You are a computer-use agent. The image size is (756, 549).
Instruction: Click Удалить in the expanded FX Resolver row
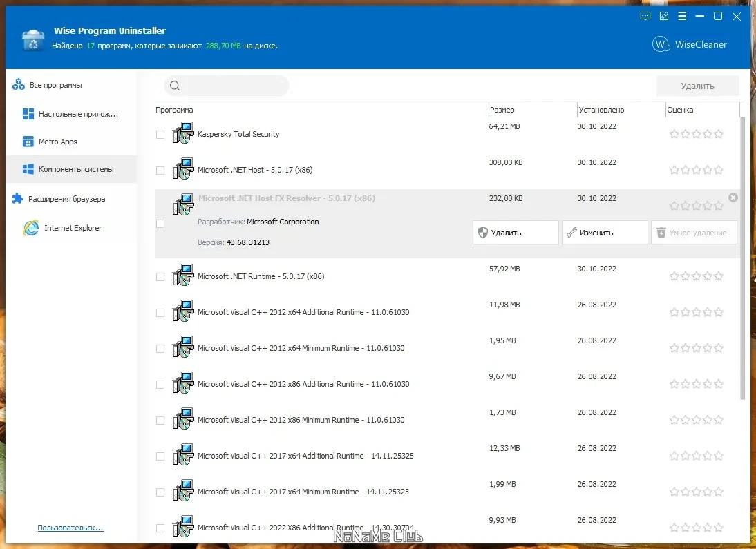516,232
